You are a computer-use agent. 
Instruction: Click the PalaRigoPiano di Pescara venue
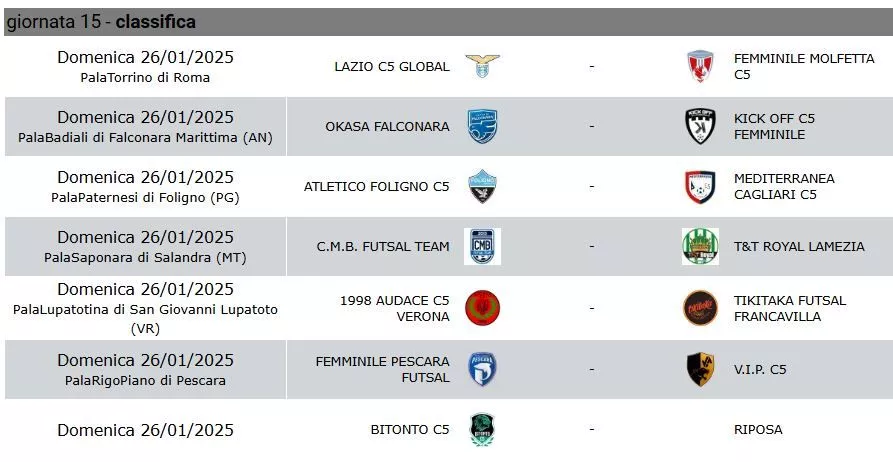coord(145,381)
